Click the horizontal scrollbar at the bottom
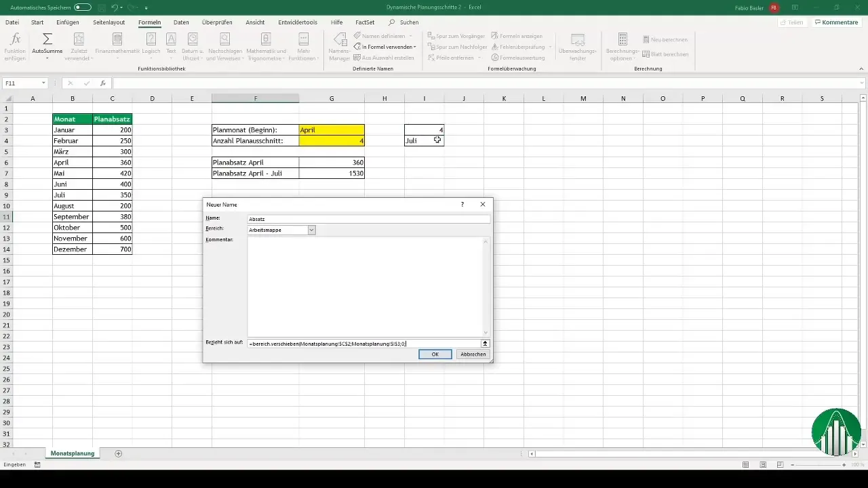This screenshot has height=488, width=868. click(692, 453)
